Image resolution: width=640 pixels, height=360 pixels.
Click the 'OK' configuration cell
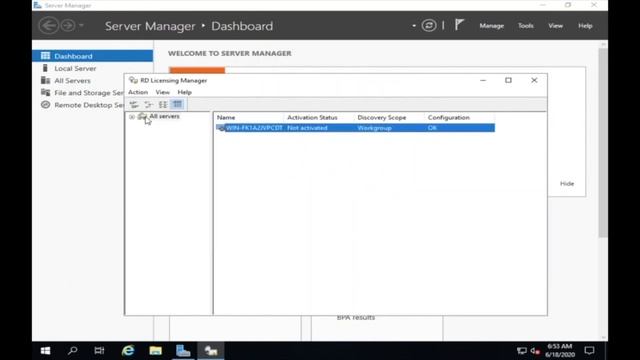432,128
